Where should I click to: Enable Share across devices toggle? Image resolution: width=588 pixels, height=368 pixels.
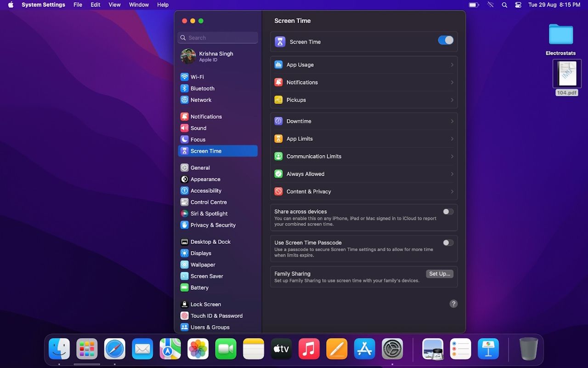click(x=448, y=212)
